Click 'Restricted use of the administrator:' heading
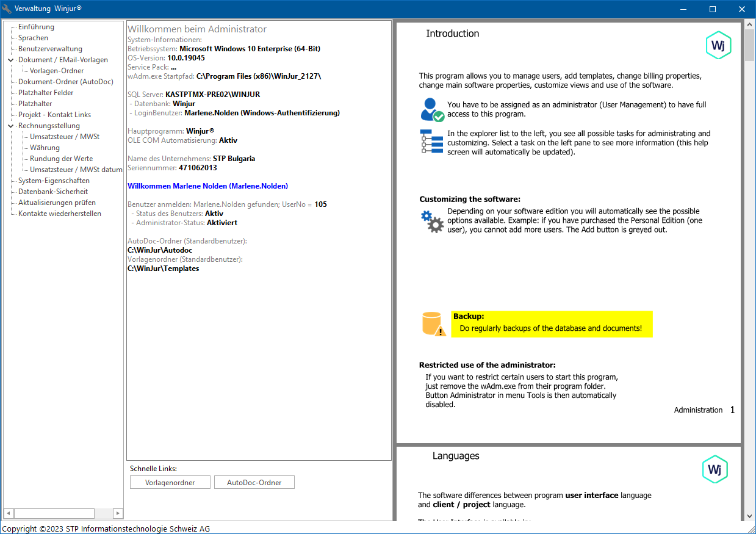Image resolution: width=756 pixels, height=534 pixels. [x=488, y=365]
